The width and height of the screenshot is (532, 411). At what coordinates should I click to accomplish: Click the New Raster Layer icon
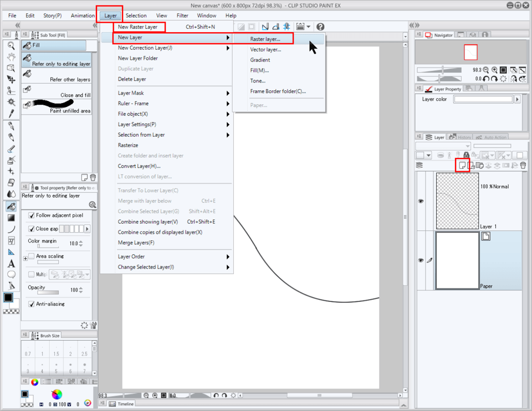(x=462, y=165)
